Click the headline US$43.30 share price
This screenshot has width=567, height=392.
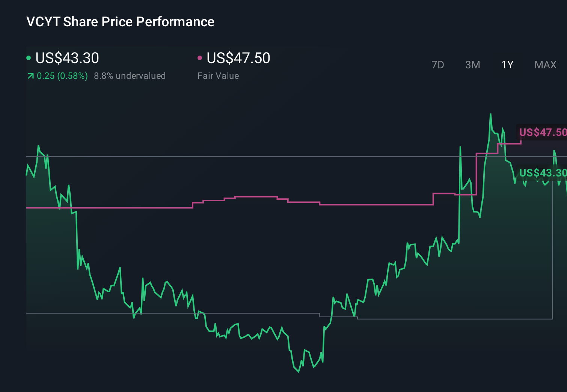67,58
